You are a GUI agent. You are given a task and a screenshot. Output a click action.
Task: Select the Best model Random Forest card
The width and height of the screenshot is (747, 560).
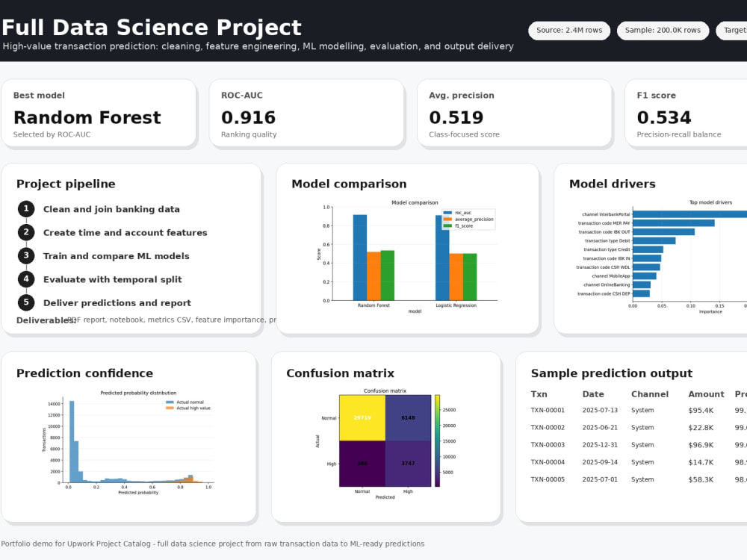tap(99, 113)
